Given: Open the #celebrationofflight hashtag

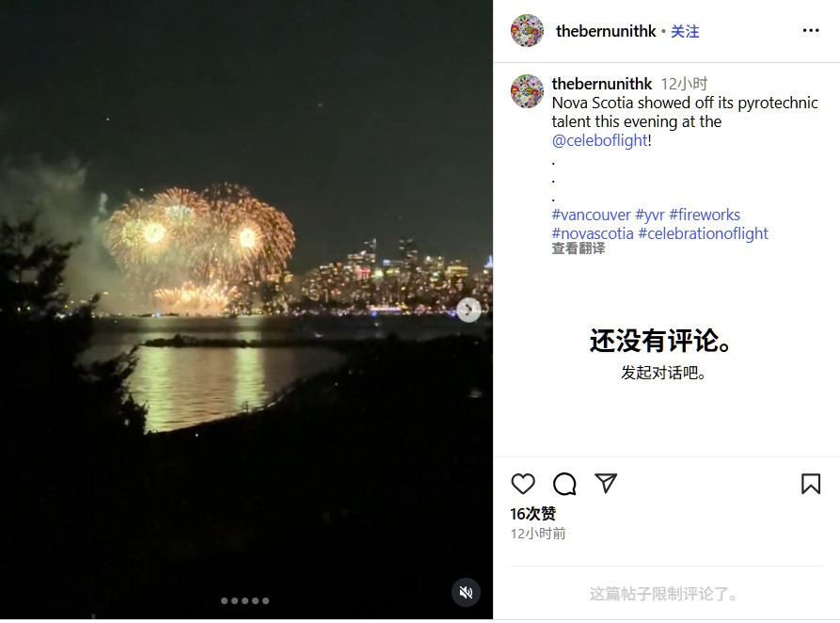Looking at the screenshot, I should 703,233.
